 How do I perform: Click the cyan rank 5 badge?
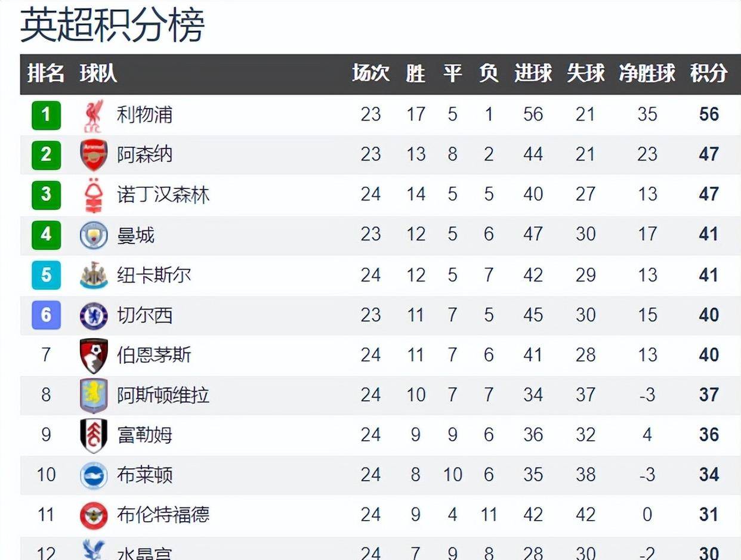pos(46,275)
